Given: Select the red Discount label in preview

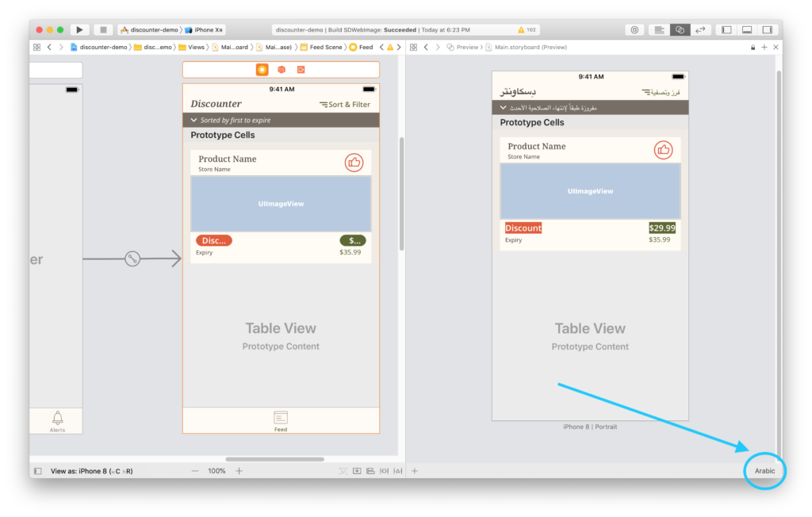Looking at the screenshot, I should pos(523,228).
